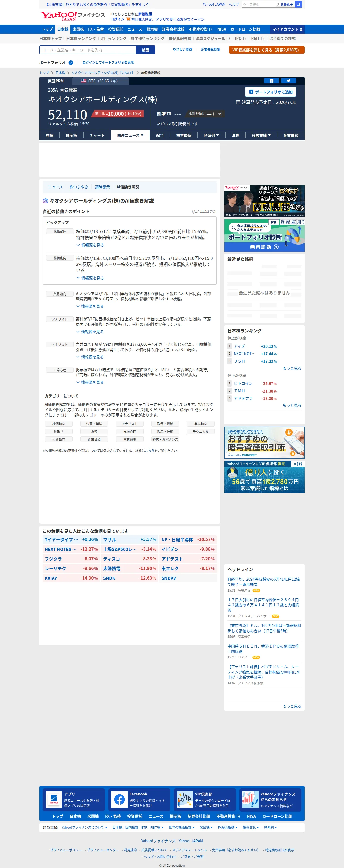
Task: Open the 高成長株 advertisement thumbnail
Action: [x=264, y=201]
